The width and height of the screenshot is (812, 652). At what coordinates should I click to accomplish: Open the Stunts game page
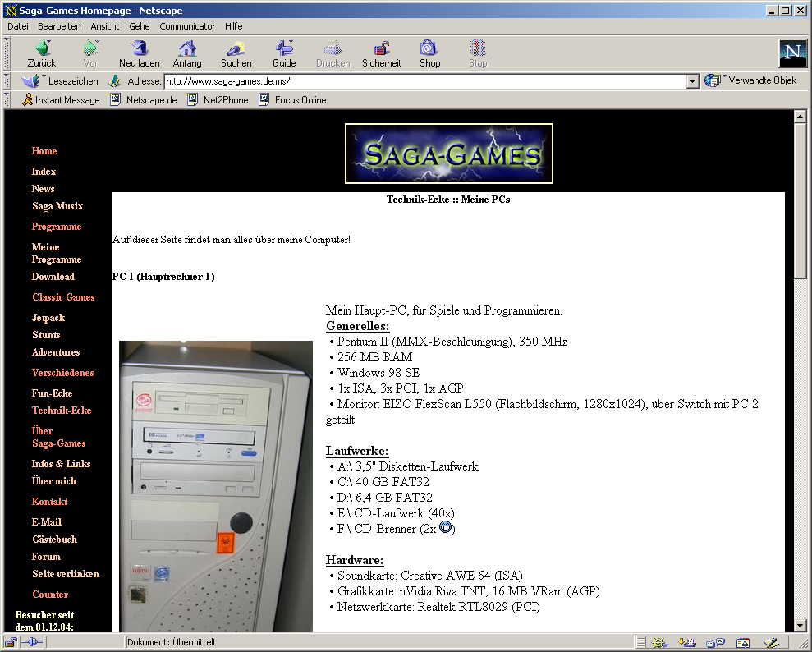46,335
